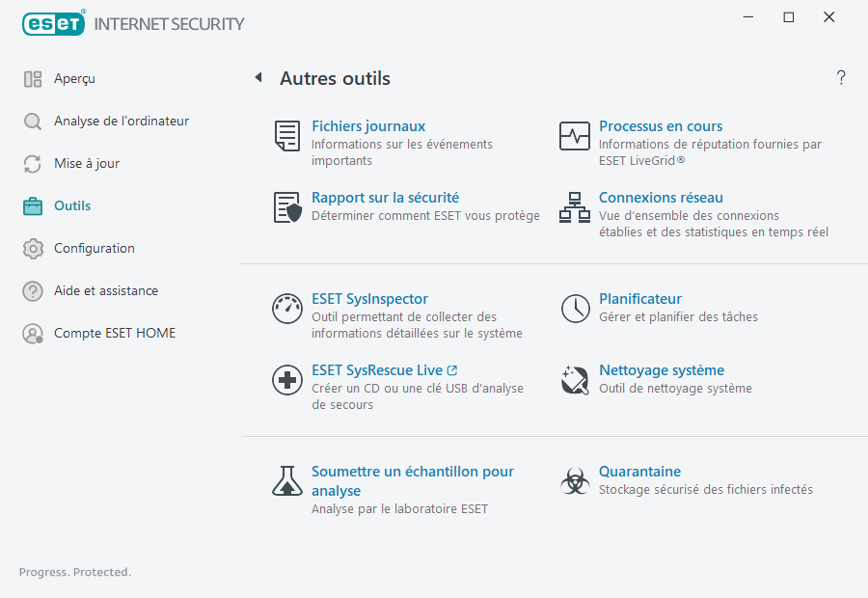
Task: Click the magnifier icon for Analyse de l'ordinateur
Action: coord(33,122)
